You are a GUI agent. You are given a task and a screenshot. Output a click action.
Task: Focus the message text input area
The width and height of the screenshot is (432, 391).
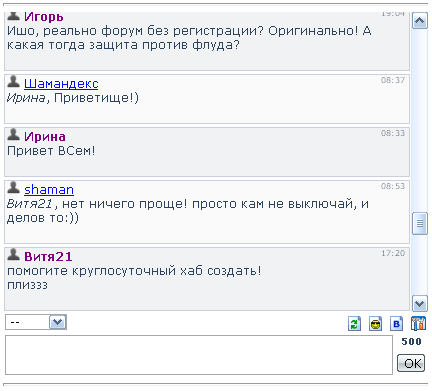pos(199,355)
